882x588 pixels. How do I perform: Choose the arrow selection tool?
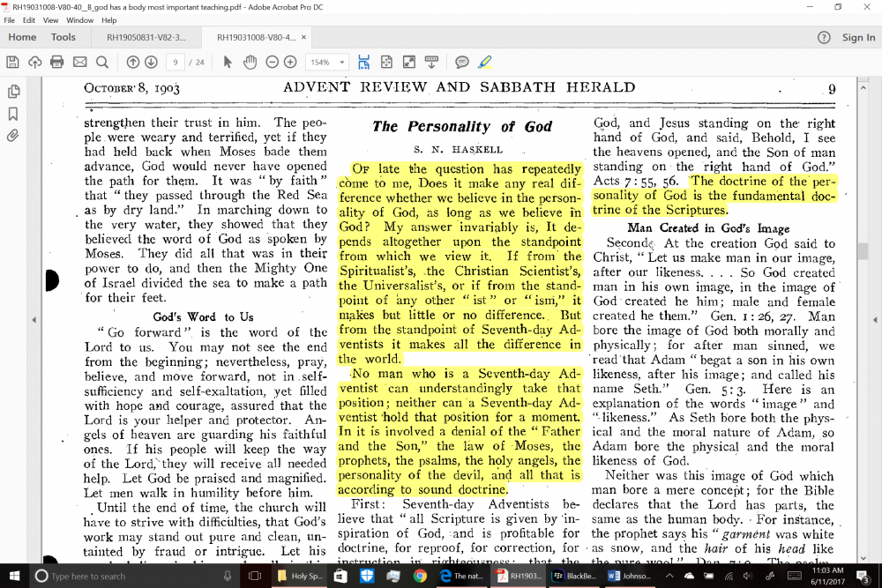coord(228,62)
